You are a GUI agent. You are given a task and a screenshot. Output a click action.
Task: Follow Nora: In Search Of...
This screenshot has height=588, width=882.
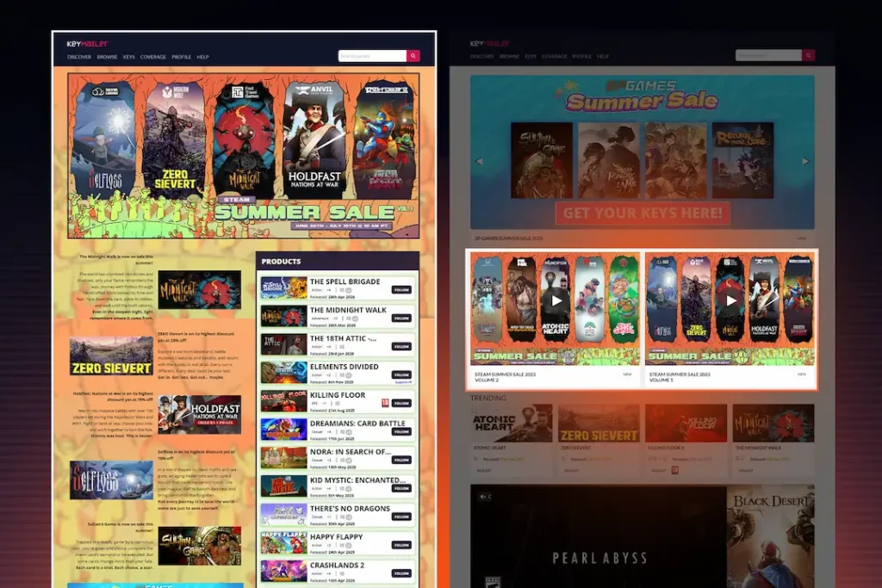(x=401, y=460)
